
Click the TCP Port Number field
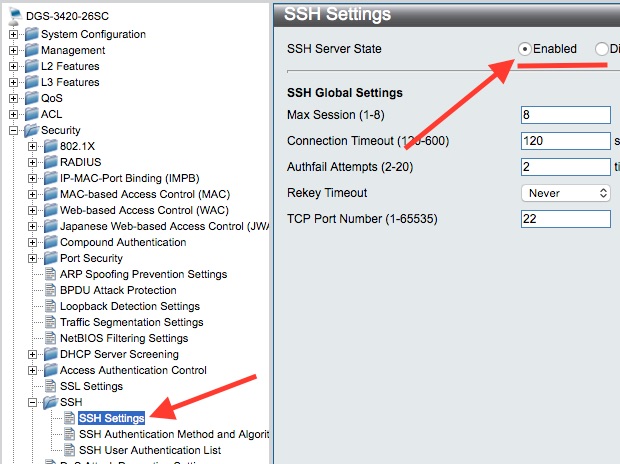coord(565,219)
